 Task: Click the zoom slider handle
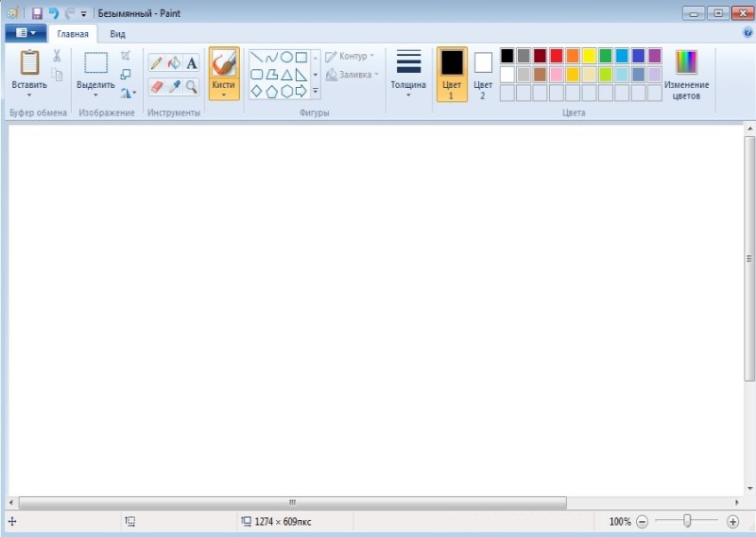[x=687, y=521]
